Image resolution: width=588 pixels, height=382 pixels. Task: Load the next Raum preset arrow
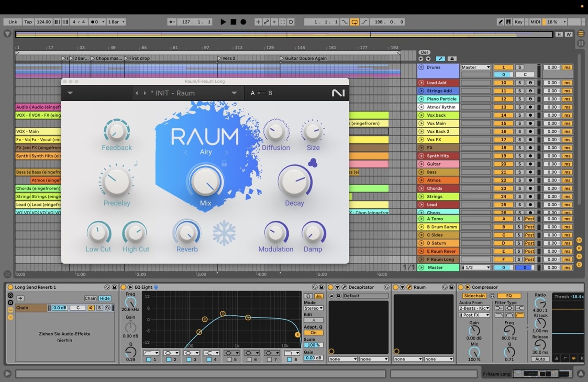coord(145,93)
